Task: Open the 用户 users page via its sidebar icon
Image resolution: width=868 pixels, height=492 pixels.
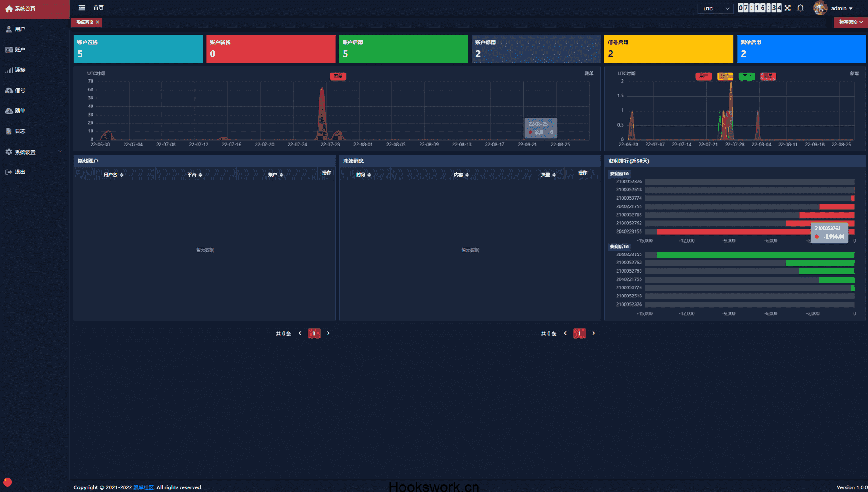Action: coord(9,29)
